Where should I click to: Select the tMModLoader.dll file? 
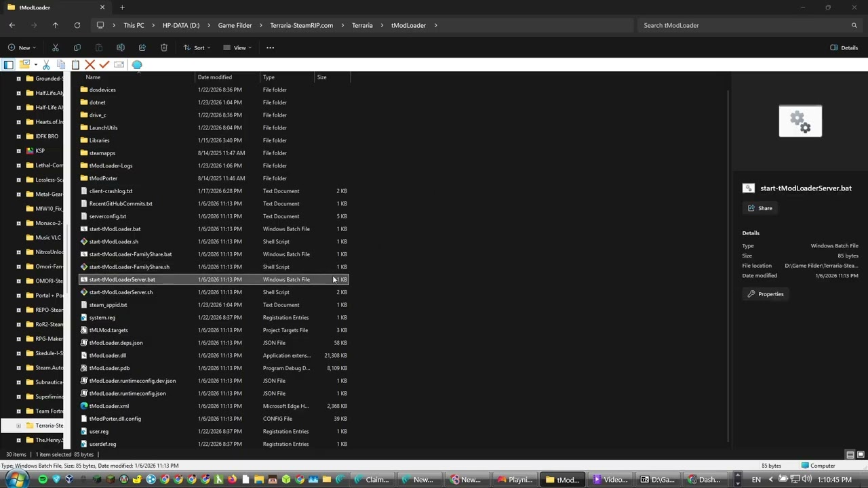pyautogui.click(x=107, y=355)
